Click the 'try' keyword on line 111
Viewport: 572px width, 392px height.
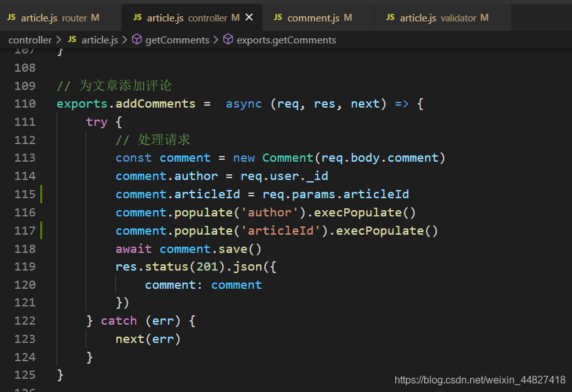pos(97,122)
